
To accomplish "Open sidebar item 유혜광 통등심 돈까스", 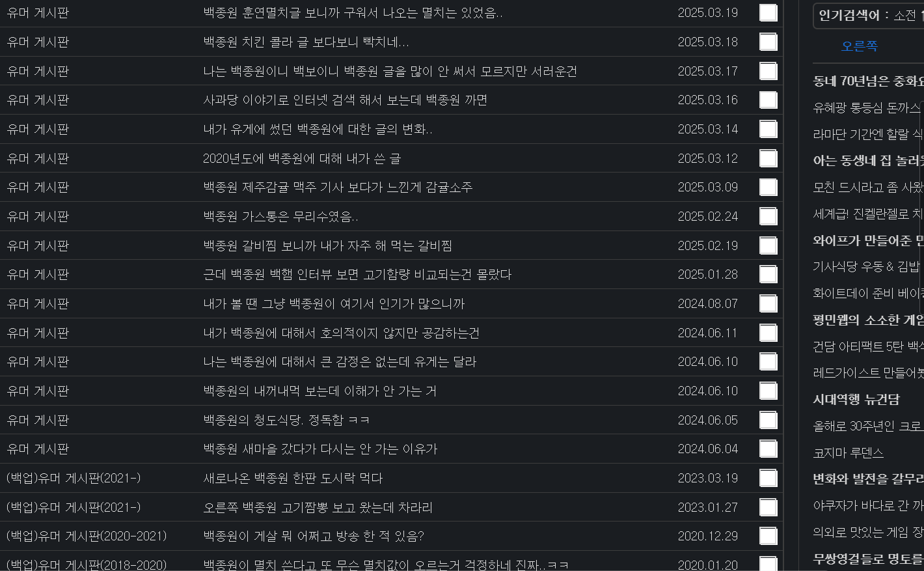I will pyautogui.click(x=867, y=107).
